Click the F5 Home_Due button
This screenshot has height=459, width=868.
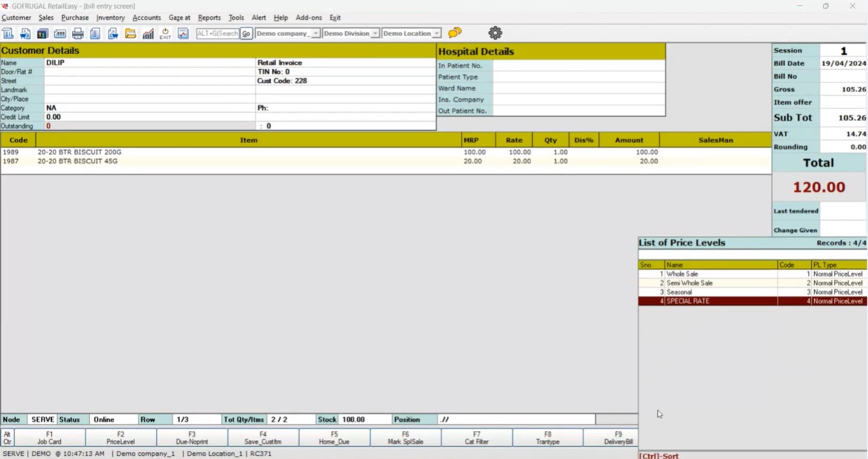tap(334, 438)
